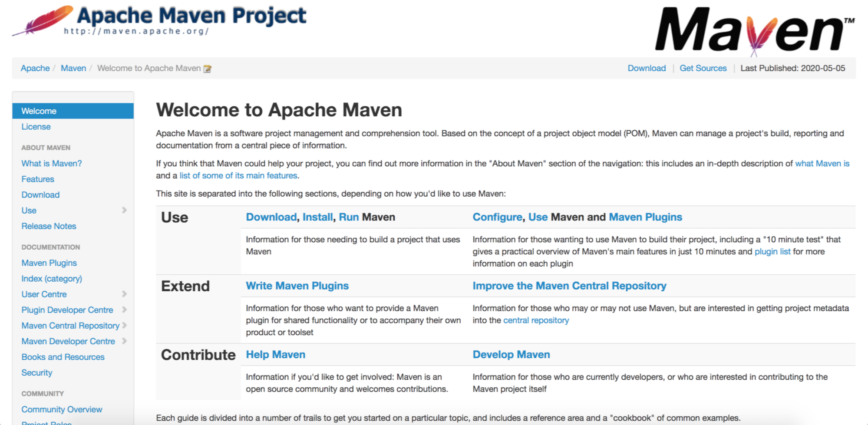Click Download link in Use section heading
Screen dimensions: 868x425
pyautogui.click(x=271, y=217)
